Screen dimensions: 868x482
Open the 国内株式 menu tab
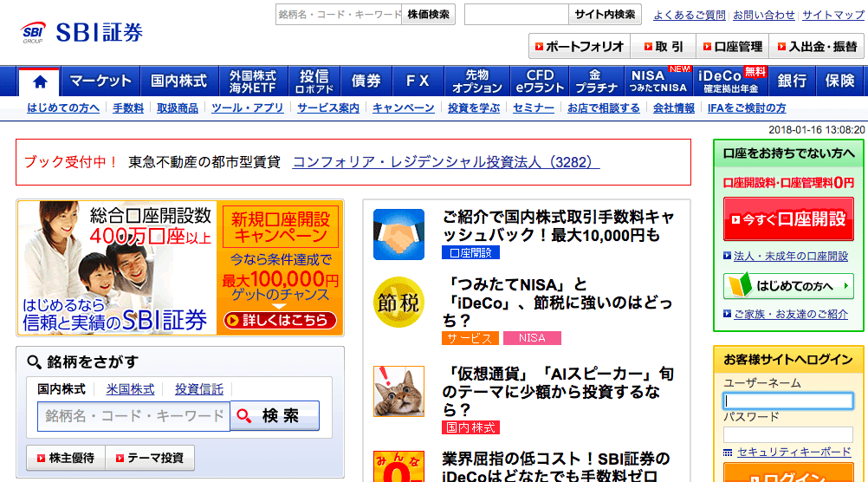(179, 81)
